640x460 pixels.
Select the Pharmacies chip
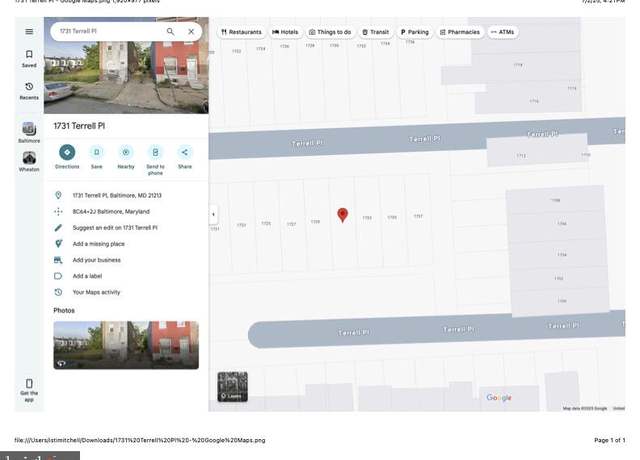point(460,32)
